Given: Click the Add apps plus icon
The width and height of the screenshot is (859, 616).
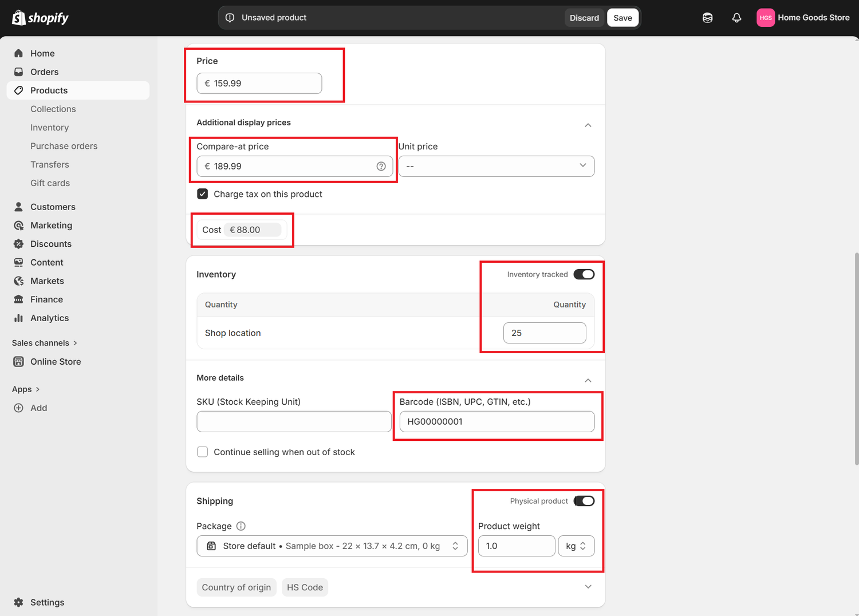Looking at the screenshot, I should 19,408.
